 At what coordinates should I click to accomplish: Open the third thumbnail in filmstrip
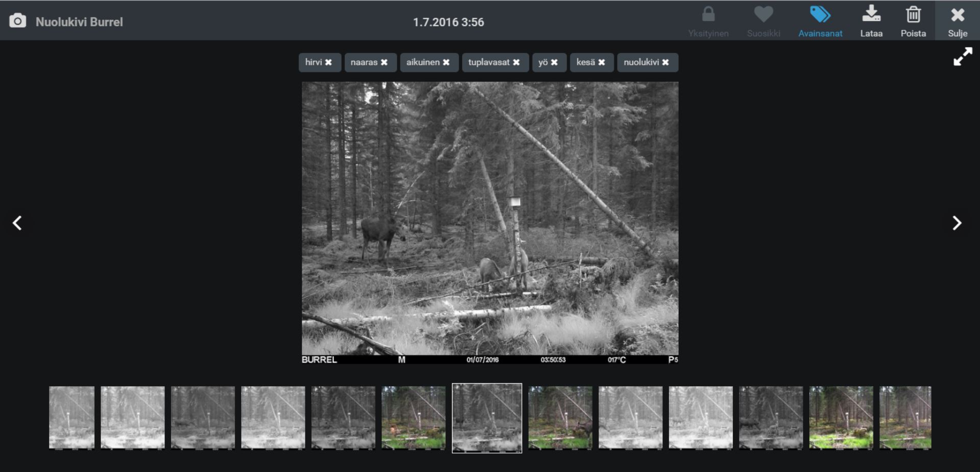pos(203,417)
